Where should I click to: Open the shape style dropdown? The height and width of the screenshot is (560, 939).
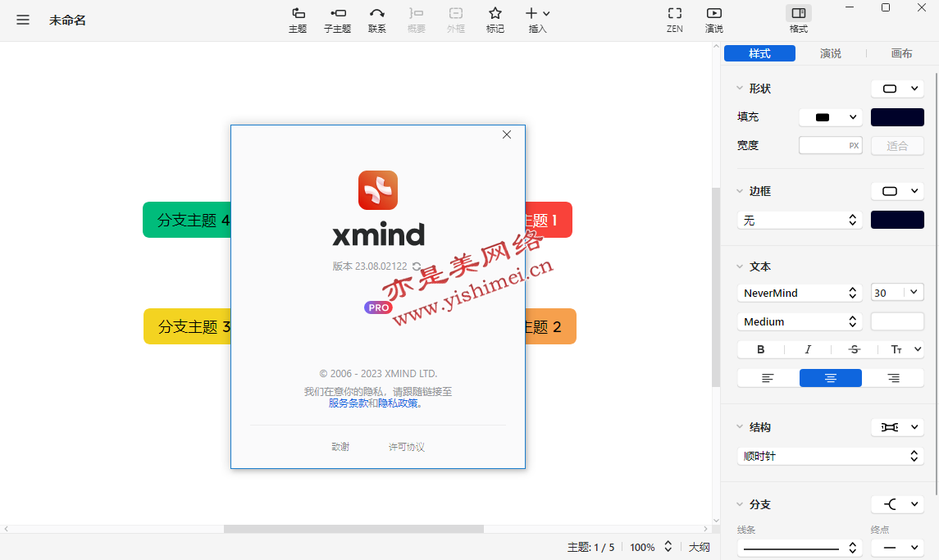coord(897,89)
